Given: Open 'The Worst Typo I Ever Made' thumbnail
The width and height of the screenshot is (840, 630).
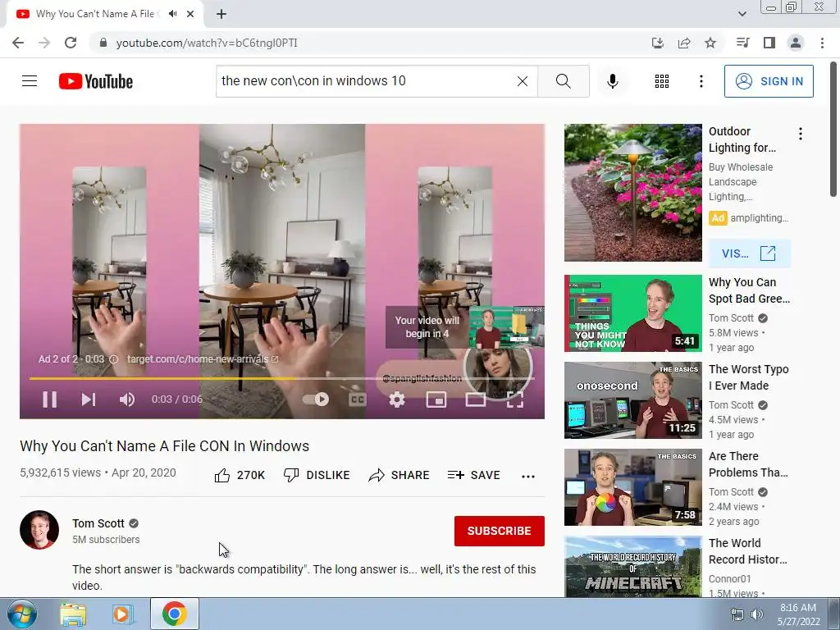Looking at the screenshot, I should coord(632,400).
